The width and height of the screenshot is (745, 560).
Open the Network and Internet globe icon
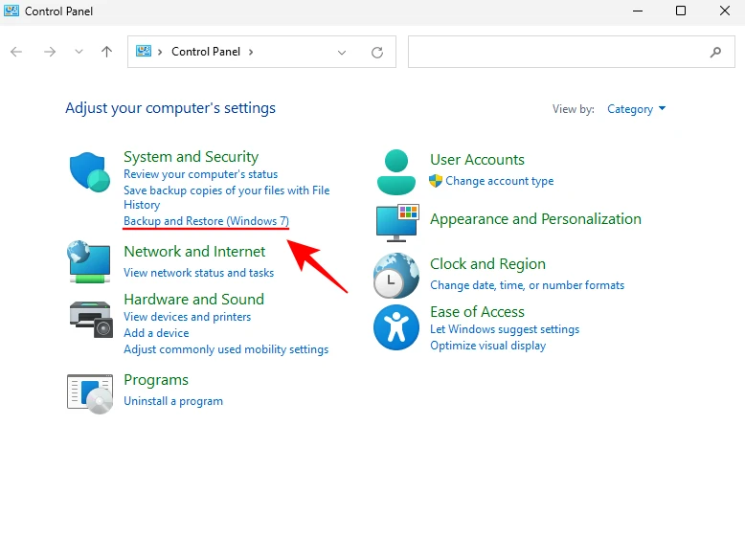coord(90,261)
